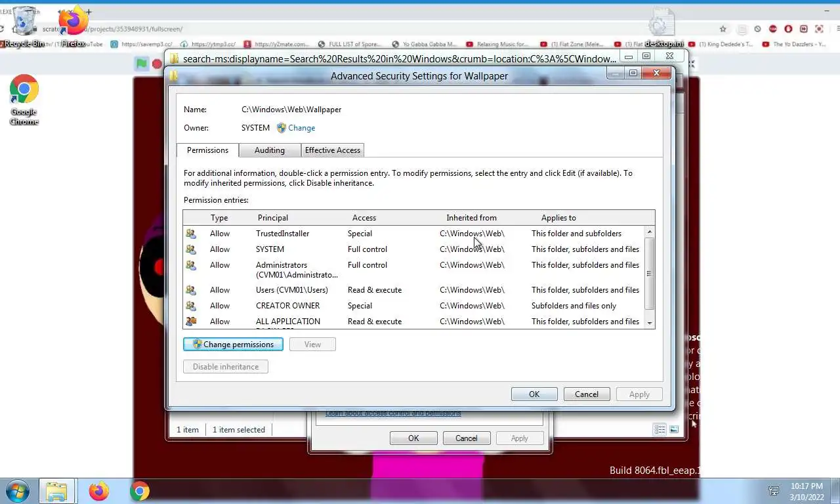Screen dimensions: 840x504
Task: Open the Firefox desktop shortcut
Action: [73, 27]
